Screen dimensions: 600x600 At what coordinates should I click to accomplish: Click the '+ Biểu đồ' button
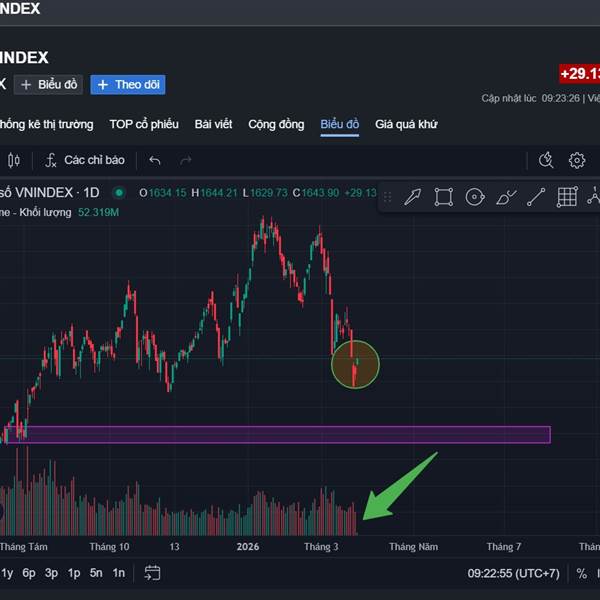pyautogui.click(x=49, y=85)
